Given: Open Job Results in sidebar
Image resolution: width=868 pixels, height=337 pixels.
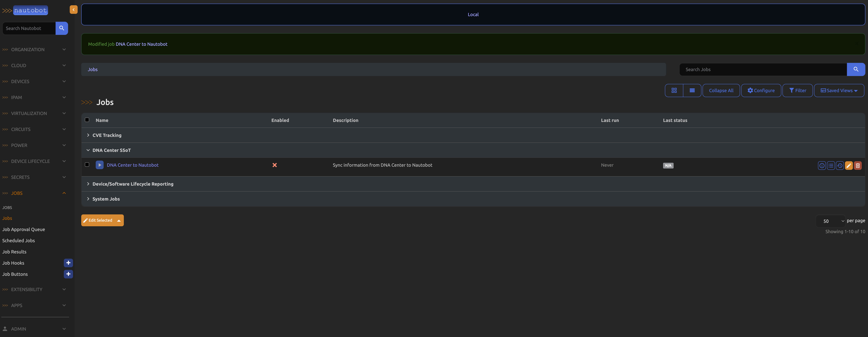Looking at the screenshot, I should [x=14, y=252].
